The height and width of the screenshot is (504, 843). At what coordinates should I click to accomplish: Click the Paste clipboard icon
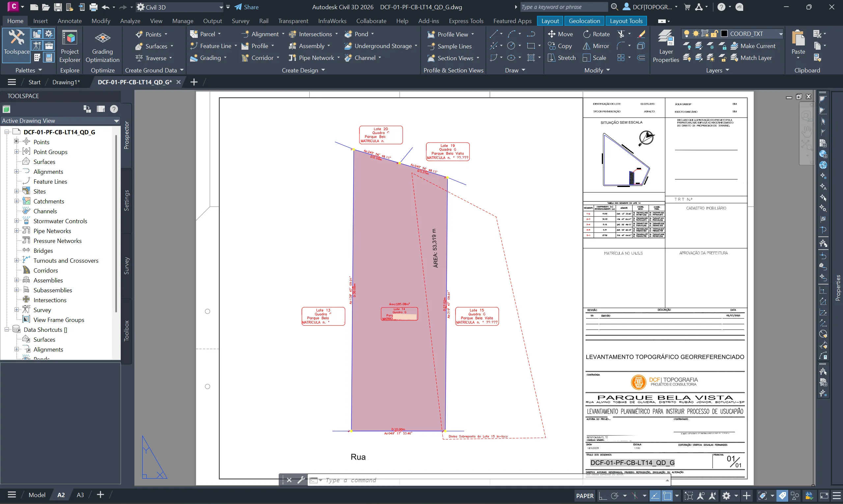coord(798,38)
